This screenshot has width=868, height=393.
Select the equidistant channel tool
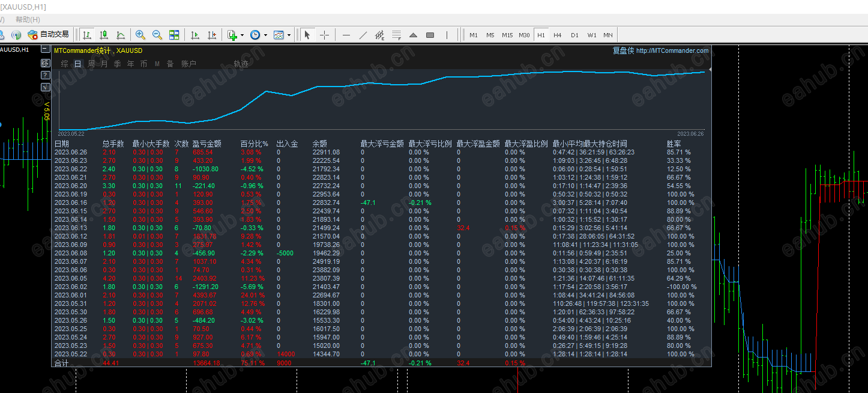(x=379, y=35)
